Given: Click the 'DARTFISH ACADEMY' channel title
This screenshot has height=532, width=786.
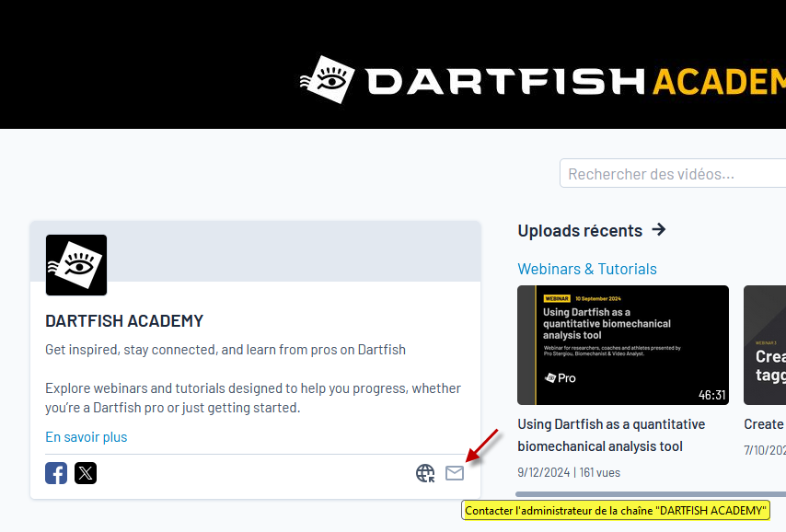Looking at the screenshot, I should pyautogui.click(x=124, y=321).
